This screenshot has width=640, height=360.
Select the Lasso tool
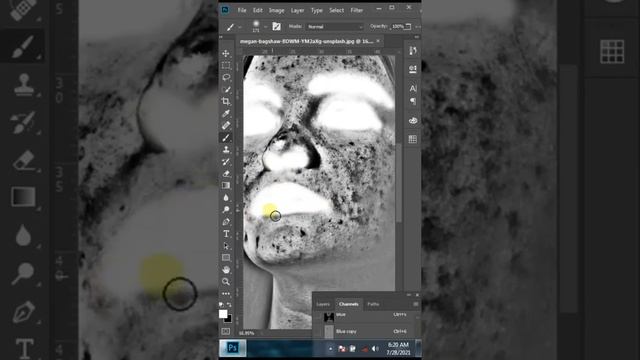coord(226,78)
